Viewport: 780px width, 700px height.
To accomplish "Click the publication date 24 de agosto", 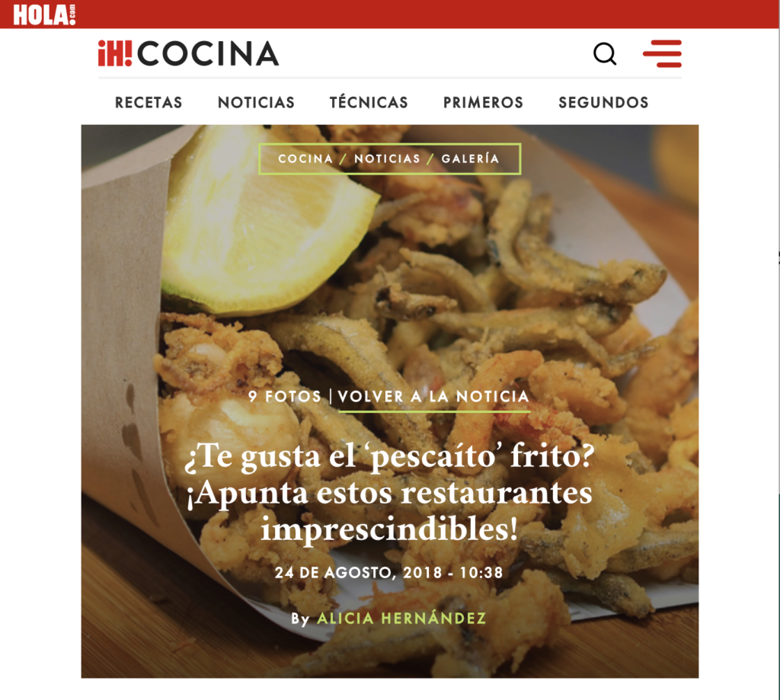I will pyautogui.click(x=388, y=573).
